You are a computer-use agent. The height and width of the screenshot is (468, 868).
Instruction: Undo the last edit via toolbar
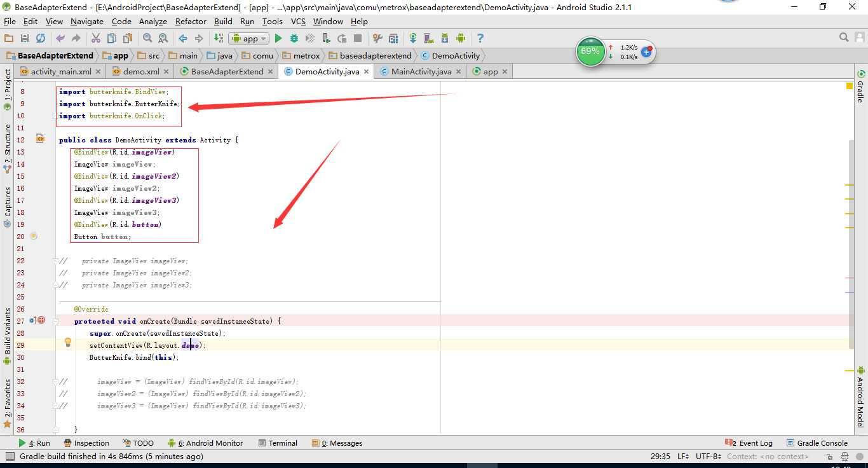(x=61, y=39)
